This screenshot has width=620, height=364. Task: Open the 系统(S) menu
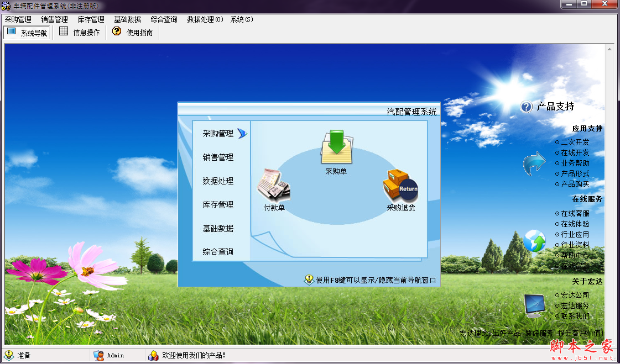tap(242, 19)
